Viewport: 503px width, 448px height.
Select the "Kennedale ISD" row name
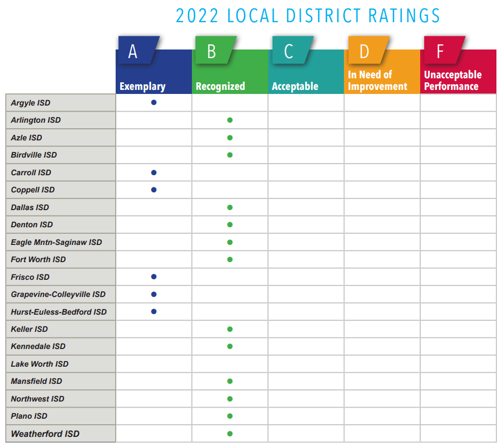click(x=38, y=346)
